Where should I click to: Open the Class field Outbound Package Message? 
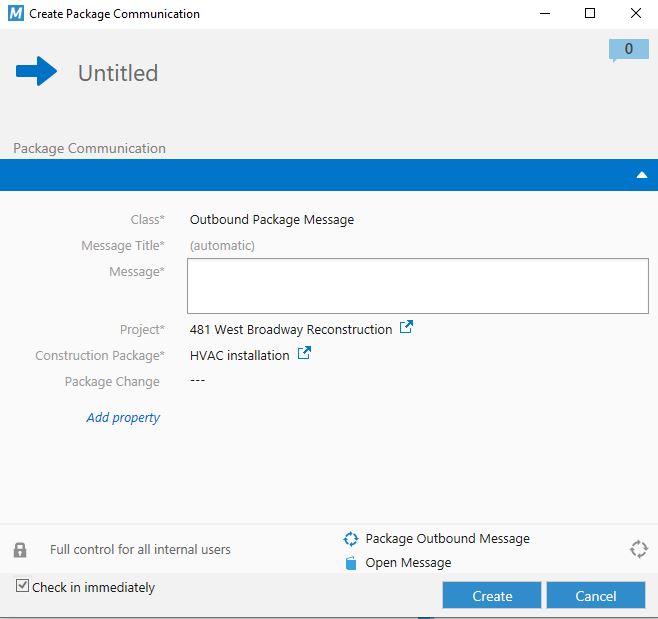[x=272, y=220]
